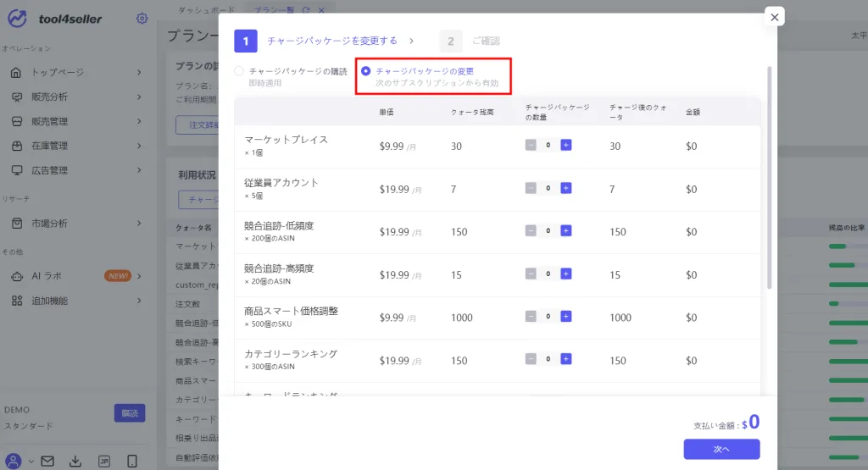Select チャージパッケージの購読 radio option

pyautogui.click(x=239, y=71)
